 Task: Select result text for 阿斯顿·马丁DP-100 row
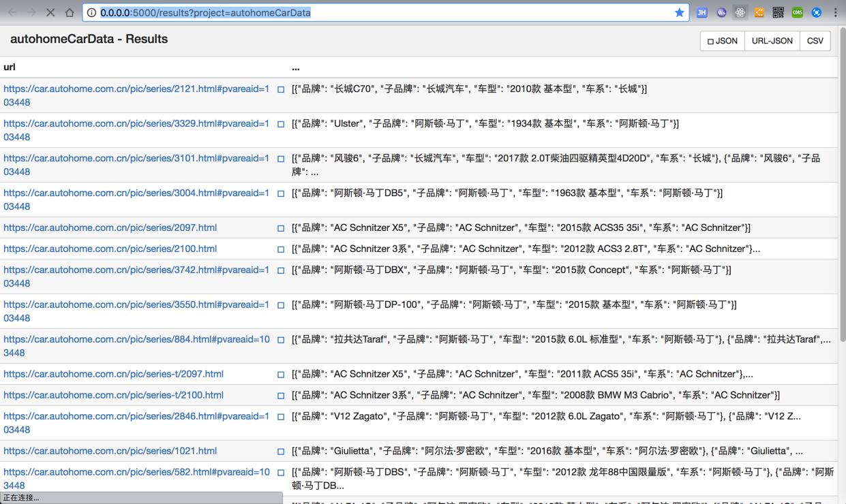pos(513,304)
